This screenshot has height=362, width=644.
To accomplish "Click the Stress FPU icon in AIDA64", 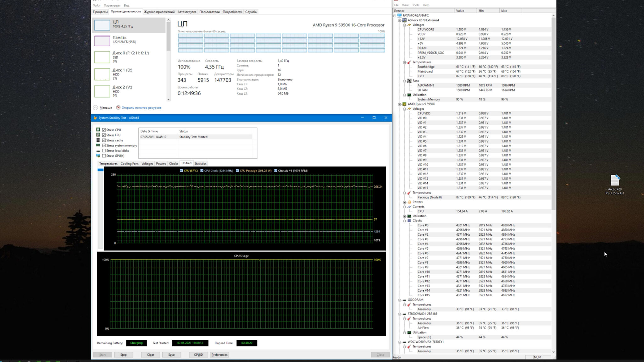I will (x=98, y=135).
